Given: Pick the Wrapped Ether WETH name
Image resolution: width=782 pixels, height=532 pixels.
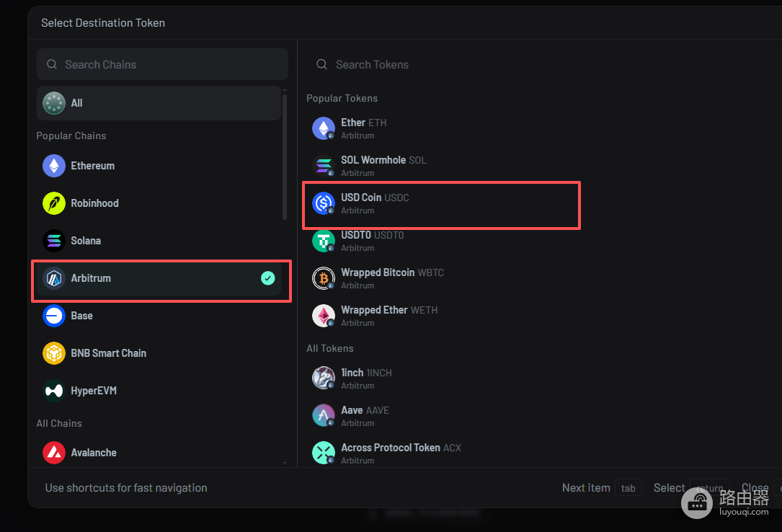Looking at the screenshot, I should pyautogui.click(x=389, y=310).
